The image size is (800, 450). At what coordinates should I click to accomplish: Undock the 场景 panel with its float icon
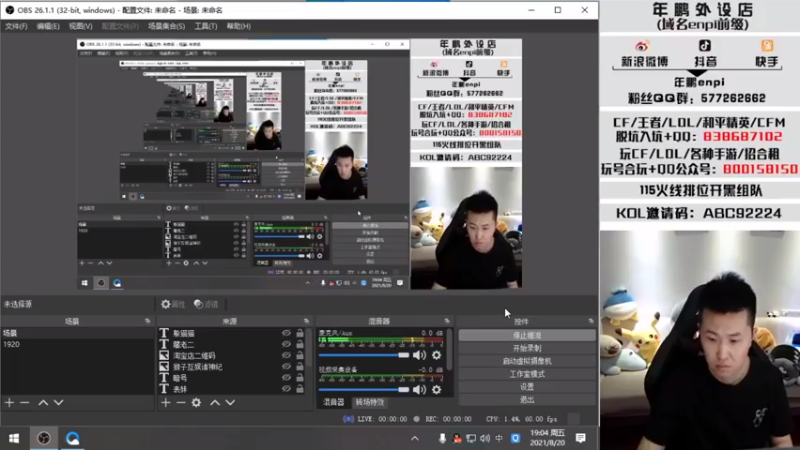pyautogui.click(x=147, y=321)
